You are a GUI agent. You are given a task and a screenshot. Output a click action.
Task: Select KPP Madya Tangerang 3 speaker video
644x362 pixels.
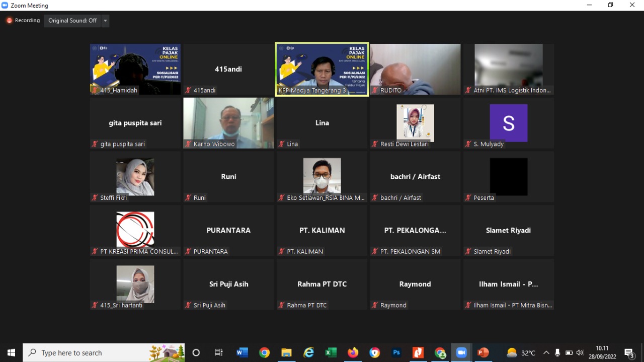pyautogui.click(x=322, y=68)
